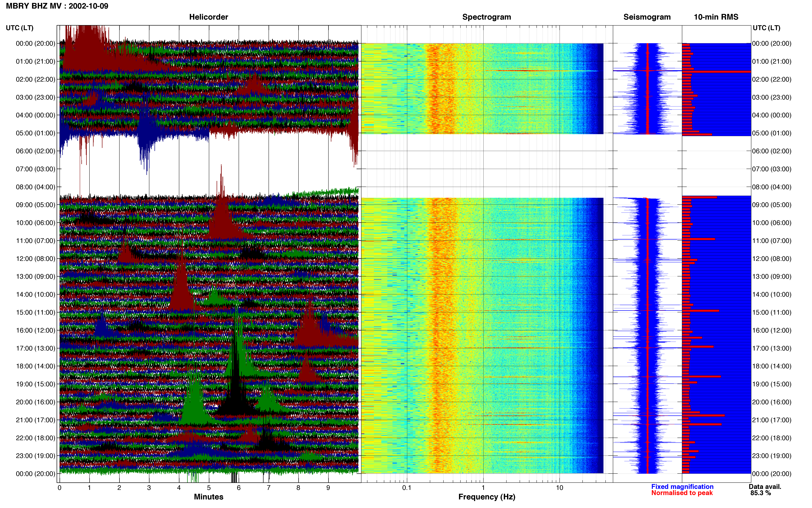This screenshot has width=812, height=508.
Task: Click left time label '14:00 (10:00)'
Action: [36, 295]
